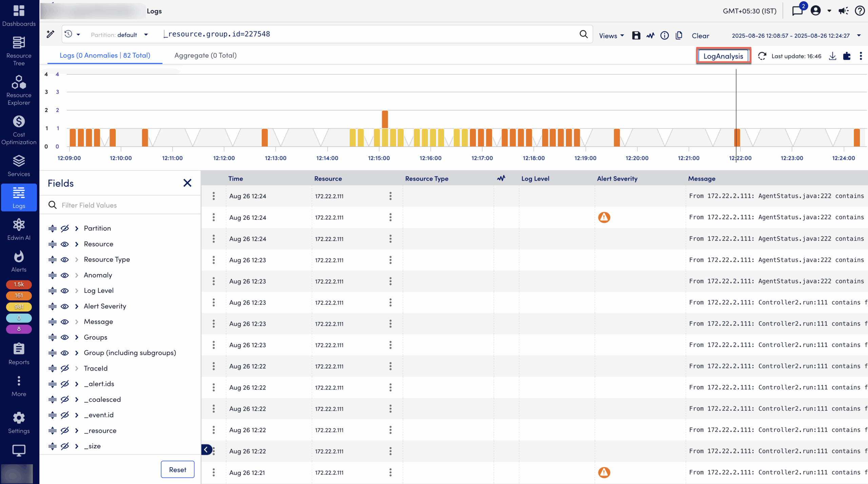
Task: Select the orange 161 alerts count badge
Action: 19,296
